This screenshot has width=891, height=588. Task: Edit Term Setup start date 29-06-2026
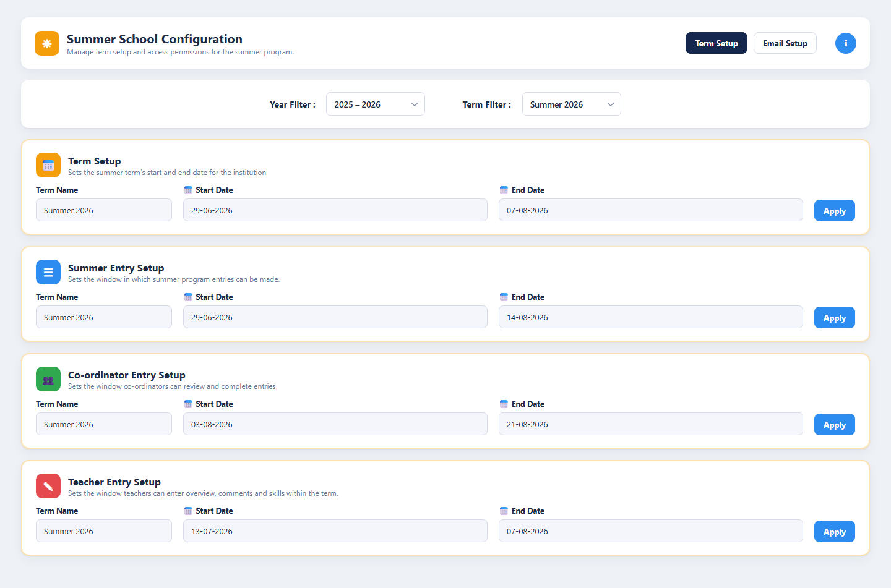(x=335, y=210)
